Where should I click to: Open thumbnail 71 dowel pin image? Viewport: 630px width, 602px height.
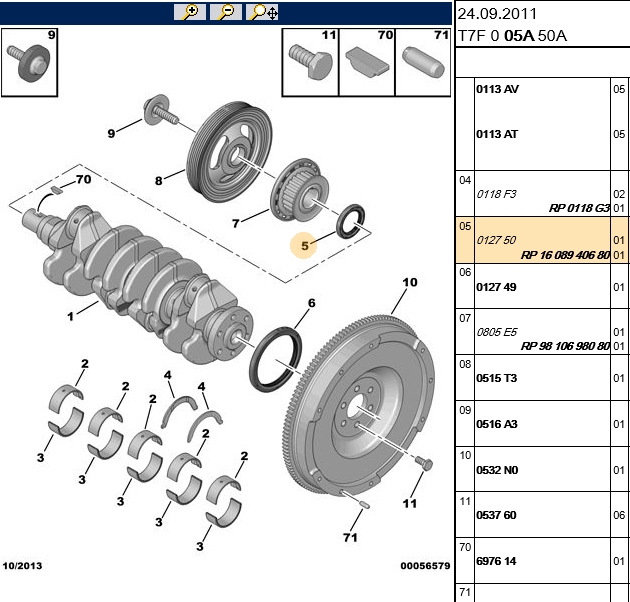423,62
